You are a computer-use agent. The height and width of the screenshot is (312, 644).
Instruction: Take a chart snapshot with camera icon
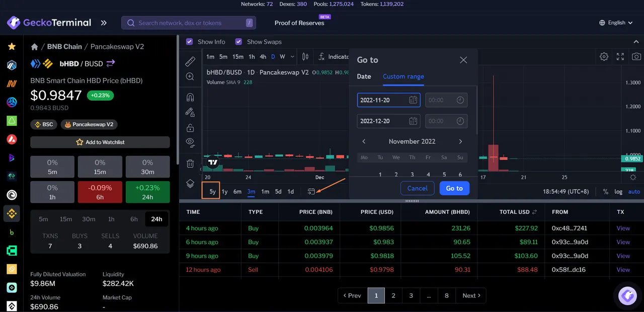click(636, 57)
